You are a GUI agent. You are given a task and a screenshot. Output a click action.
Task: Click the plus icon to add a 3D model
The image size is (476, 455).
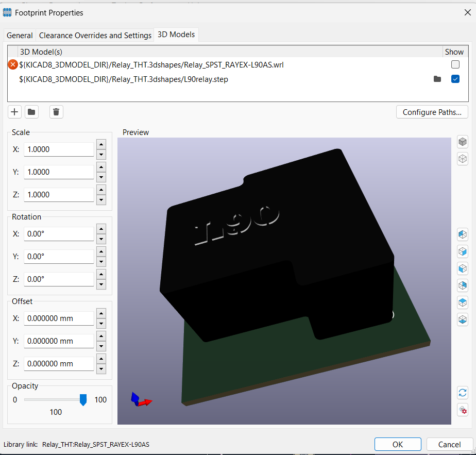pyautogui.click(x=14, y=112)
